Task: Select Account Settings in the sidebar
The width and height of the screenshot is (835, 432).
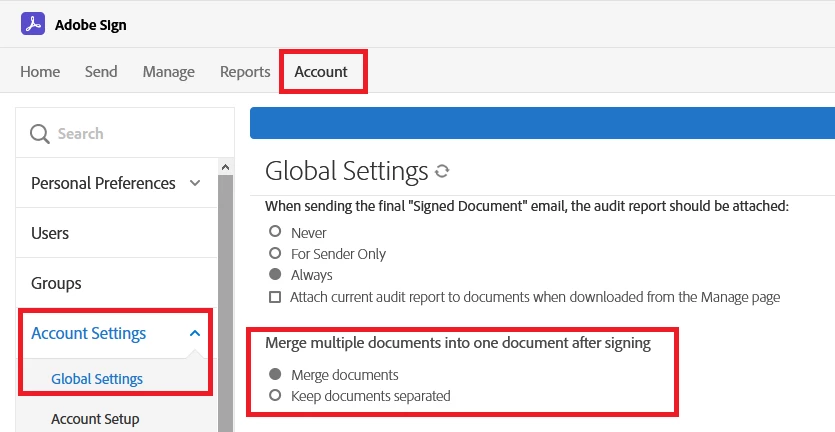Action: (x=88, y=333)
